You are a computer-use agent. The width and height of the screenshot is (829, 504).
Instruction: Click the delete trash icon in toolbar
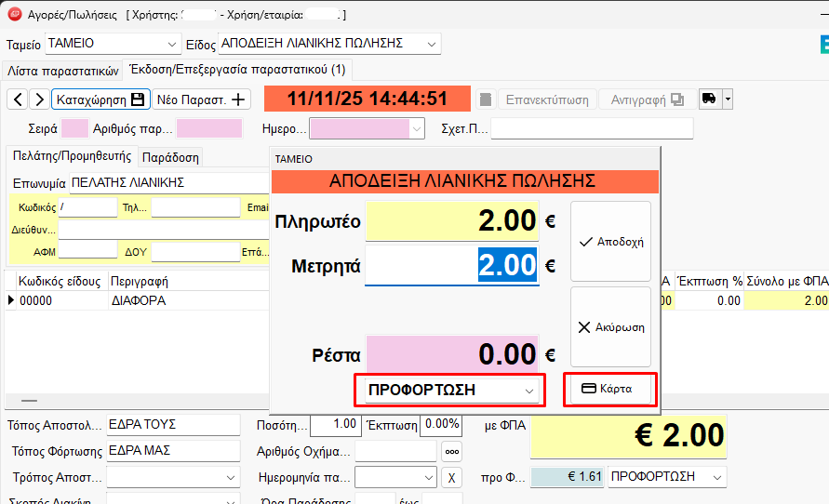[x=485, y=99]
